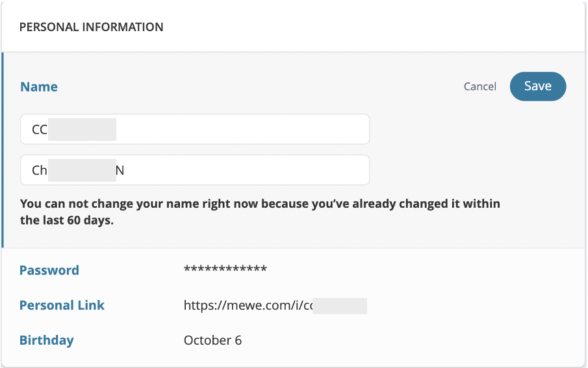Click the mewe.com personal link URL
The width and height of the screenshot is (588, 368).
[x=275, y=306]
